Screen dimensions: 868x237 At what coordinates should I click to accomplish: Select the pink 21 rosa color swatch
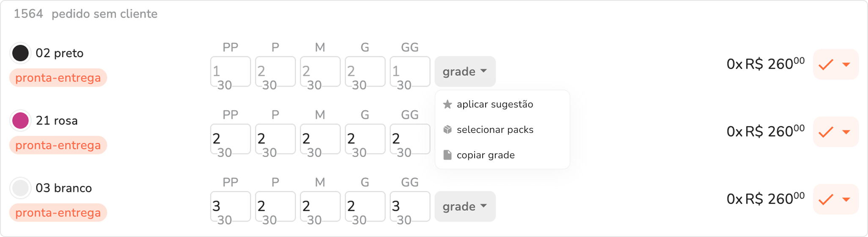coord(20,121)
